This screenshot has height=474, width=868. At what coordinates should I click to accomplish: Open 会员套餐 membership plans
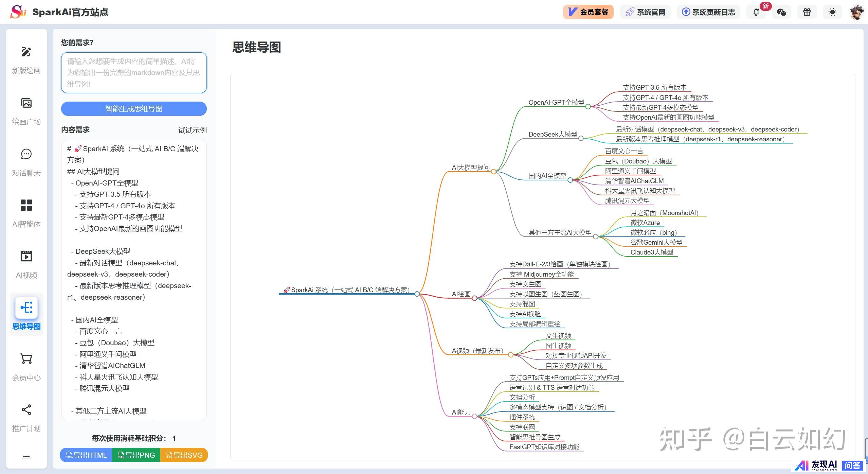588,12
